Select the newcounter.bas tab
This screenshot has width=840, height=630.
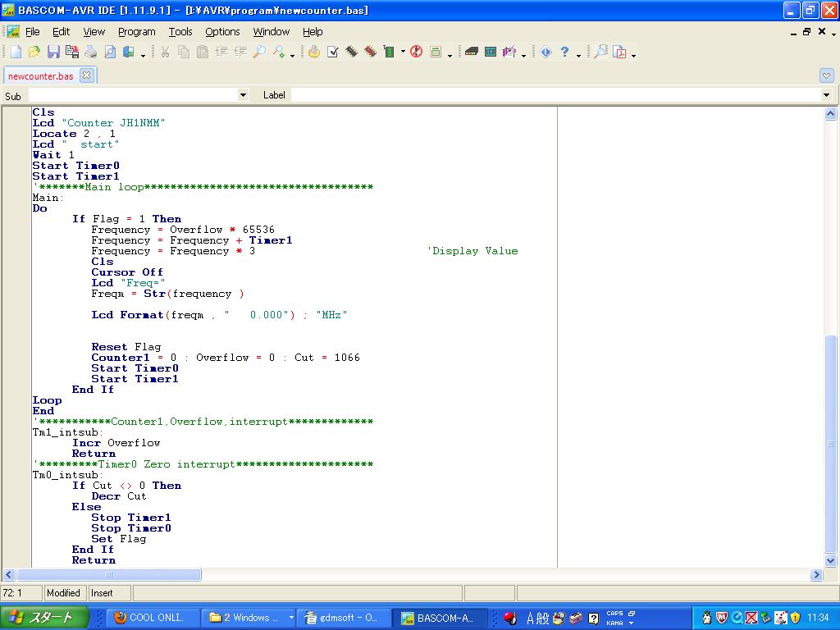[41, 76]
